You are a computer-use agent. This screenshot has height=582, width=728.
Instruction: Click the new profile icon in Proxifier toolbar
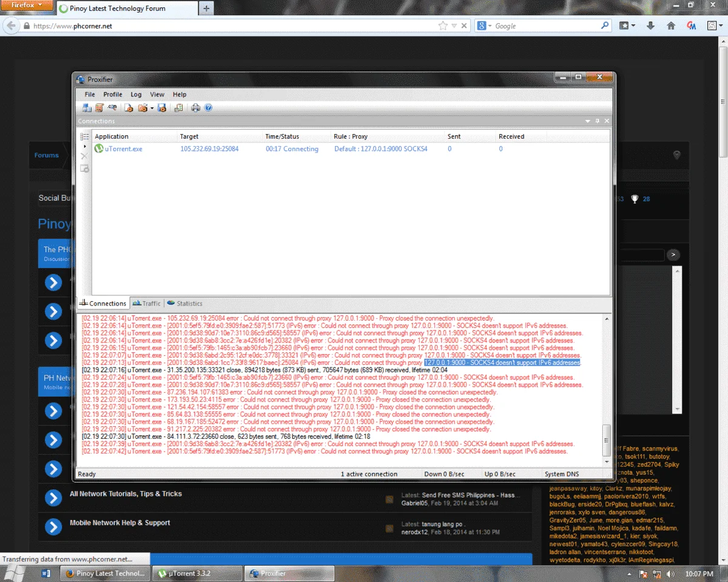tap(129, 108)
